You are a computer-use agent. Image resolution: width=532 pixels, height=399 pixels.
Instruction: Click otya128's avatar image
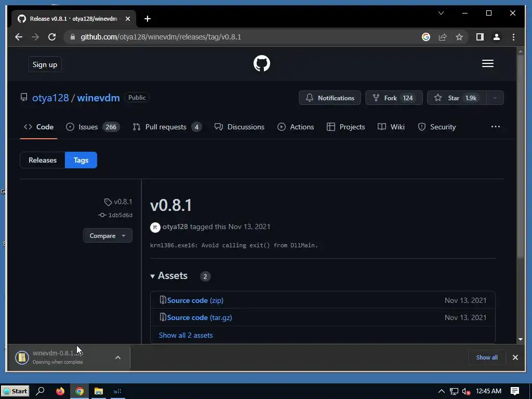(x=155, y=228)
